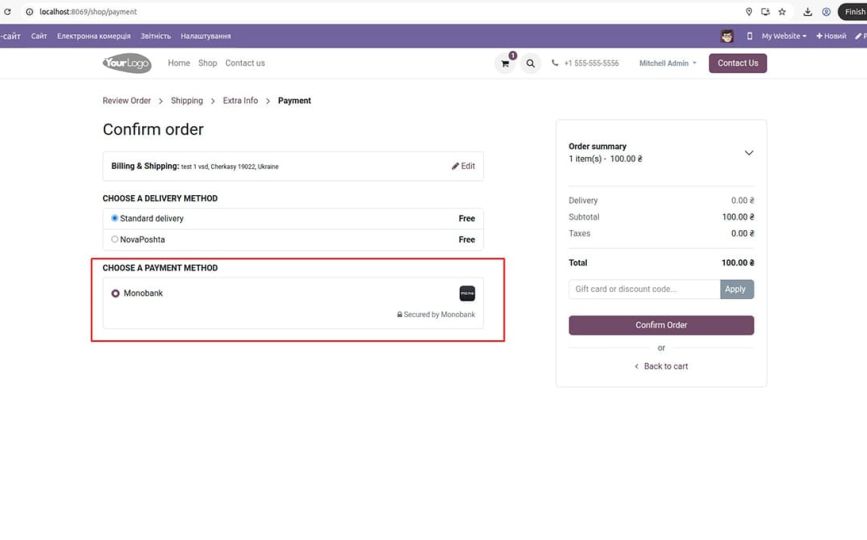Click the Monobank payment logo icon
Viewport: 867px width, 540px height.
coord(467,293)
